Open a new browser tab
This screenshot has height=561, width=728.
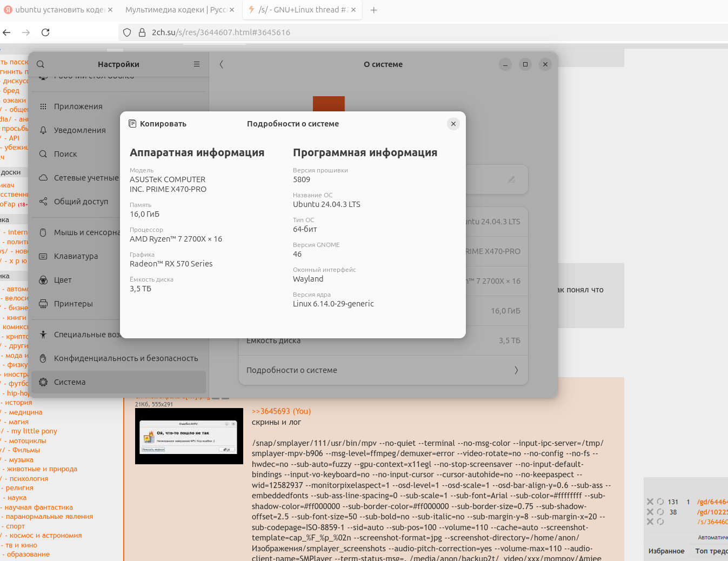[x=373, y=10]
